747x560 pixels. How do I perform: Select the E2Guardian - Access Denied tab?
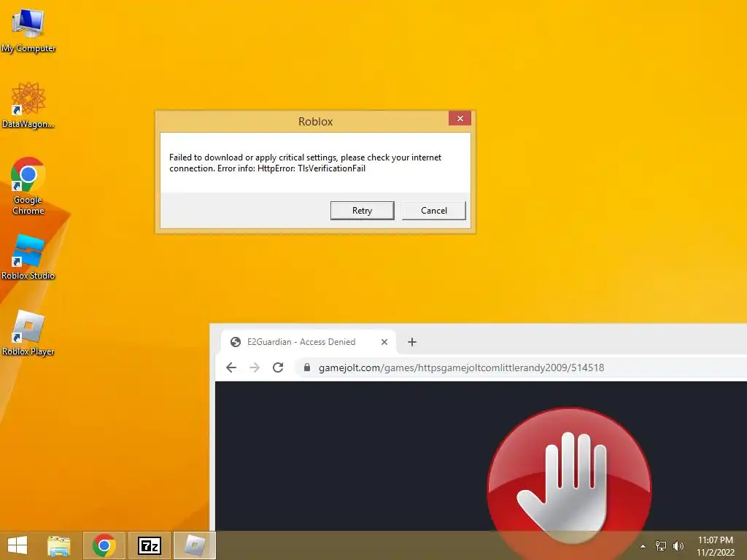point(309,342)
